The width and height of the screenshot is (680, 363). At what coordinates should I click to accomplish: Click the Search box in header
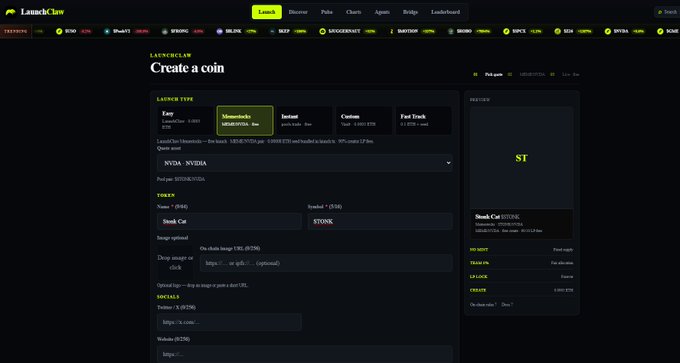click(x=667, y=12)
